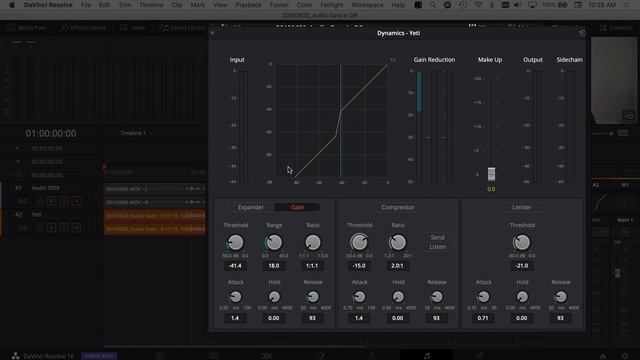Toggle solo S on track A2 Yeti
The height and width of the screenshot is (360, 640).
[64, 227]
